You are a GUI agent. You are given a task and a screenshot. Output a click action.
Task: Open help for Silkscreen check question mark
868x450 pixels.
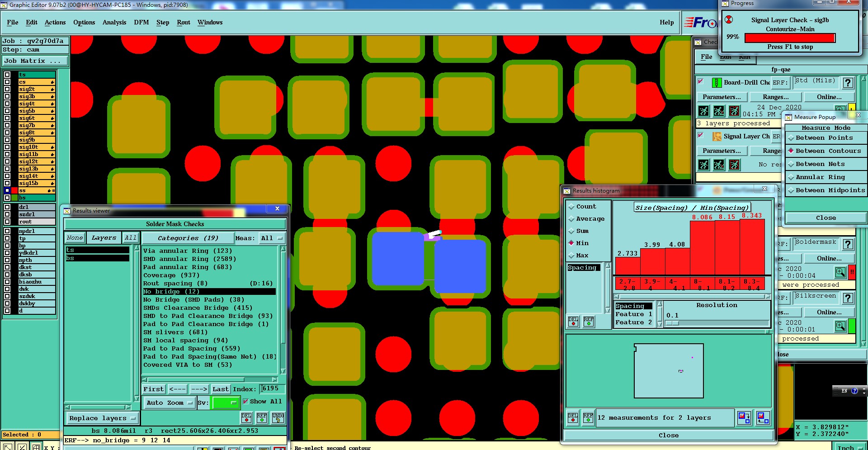point(848,298)
